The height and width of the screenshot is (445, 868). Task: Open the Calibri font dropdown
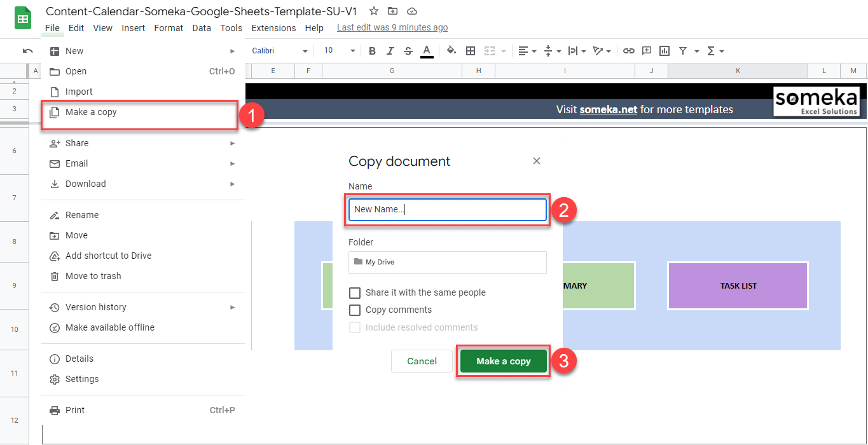tap(280, 51)
